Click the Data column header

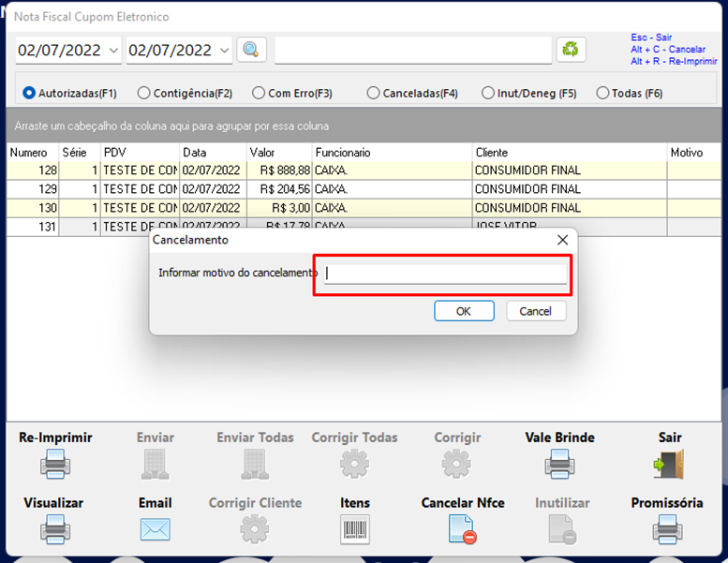pyautogui.click(x=213, y=153)
